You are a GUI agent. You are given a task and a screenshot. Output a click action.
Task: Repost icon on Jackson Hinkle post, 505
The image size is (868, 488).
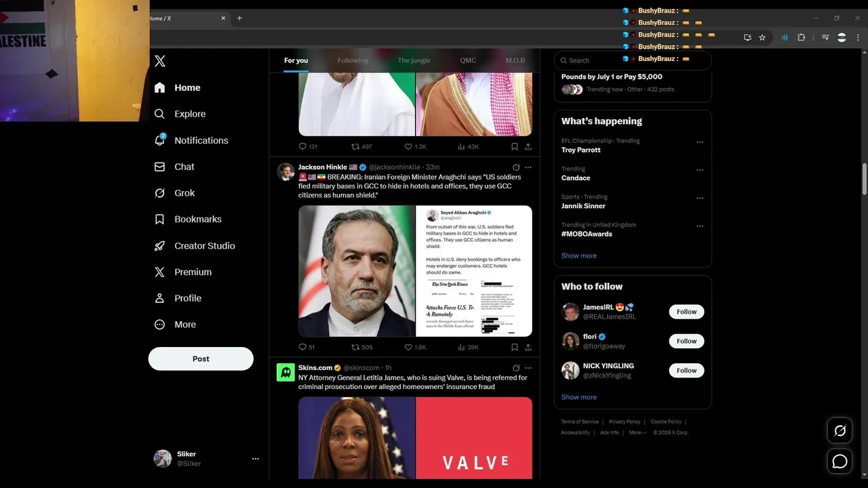click(x=355, y=347)
